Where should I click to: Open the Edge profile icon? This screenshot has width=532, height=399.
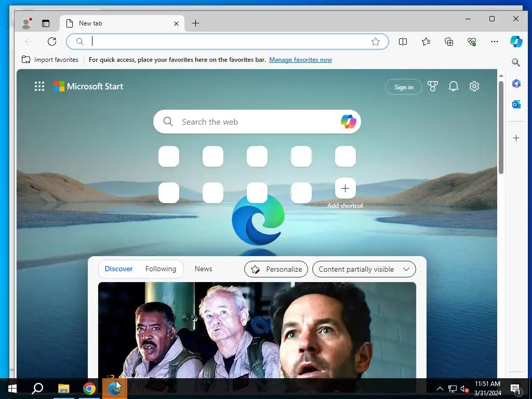26,23
